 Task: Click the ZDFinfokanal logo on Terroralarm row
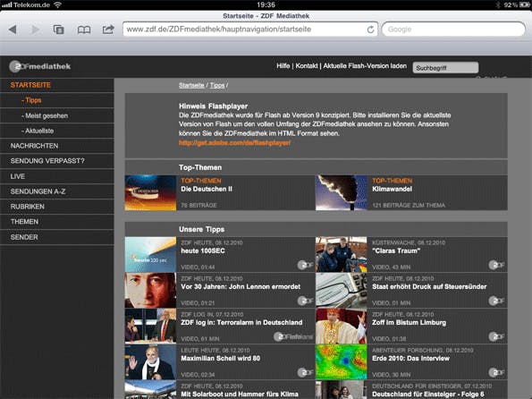[x=293, y=337]
